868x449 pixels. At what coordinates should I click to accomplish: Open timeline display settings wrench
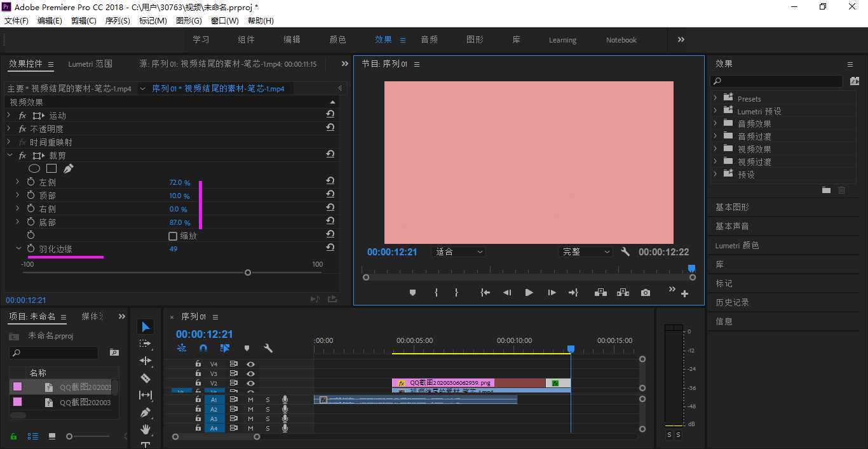point(268,348)
